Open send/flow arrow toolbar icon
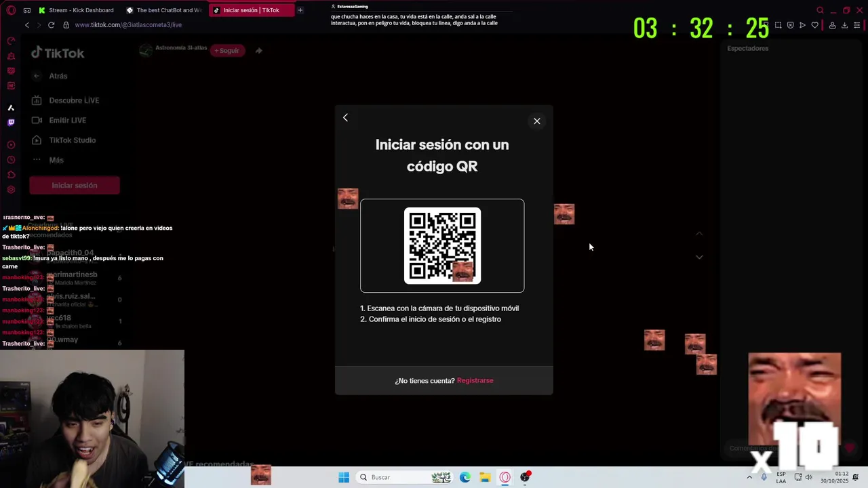 (802, 25)
